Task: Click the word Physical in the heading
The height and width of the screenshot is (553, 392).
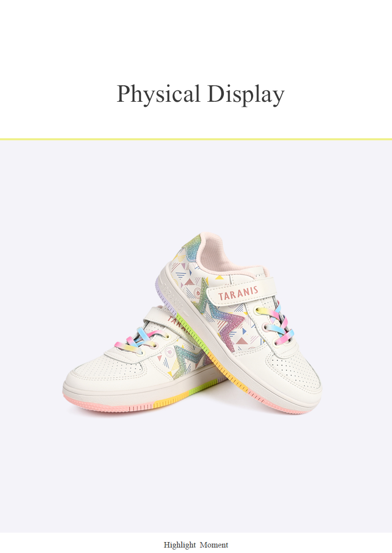Action: tap(159, 94)
